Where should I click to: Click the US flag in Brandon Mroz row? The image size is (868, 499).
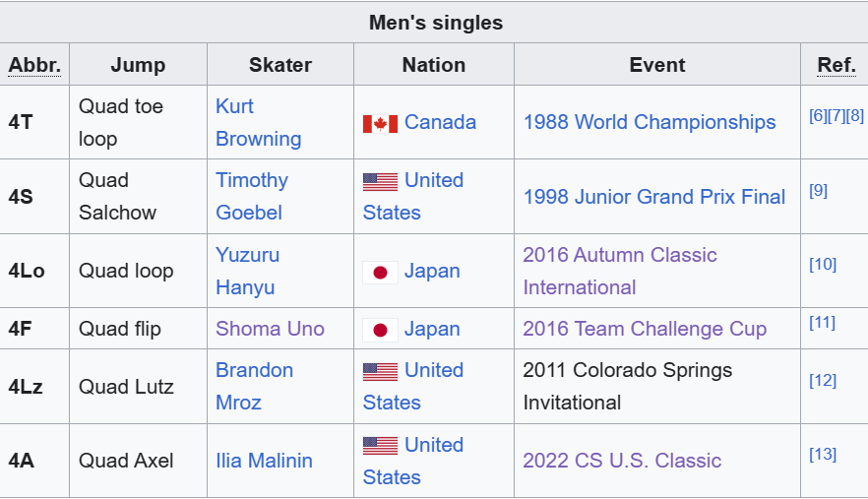[380, 372]
